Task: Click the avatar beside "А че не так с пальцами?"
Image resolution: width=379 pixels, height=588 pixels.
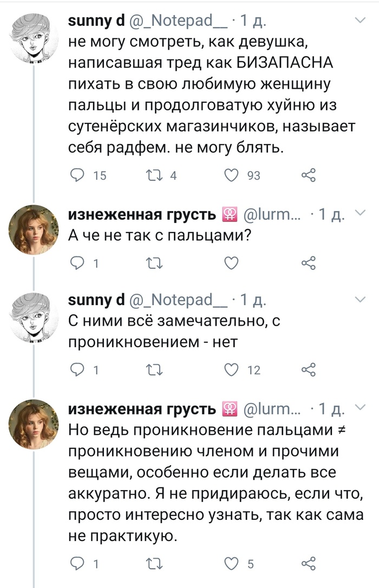Action: pos(35,229)
